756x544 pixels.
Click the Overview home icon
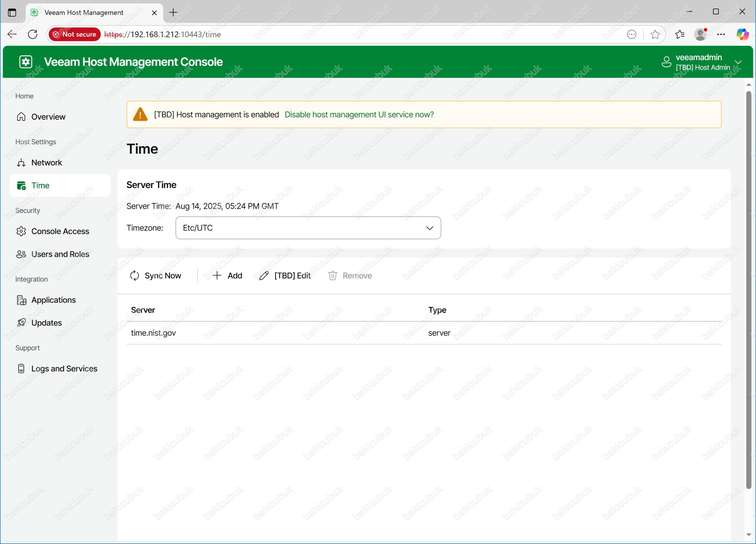[21, 117]
